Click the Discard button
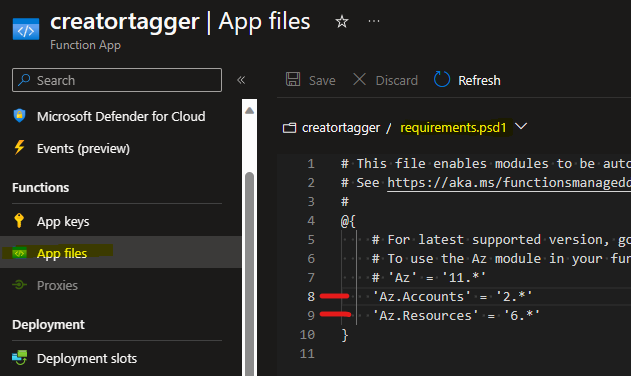Image resolution: width=631 pixels, height=376 pixels. point(385,80)
